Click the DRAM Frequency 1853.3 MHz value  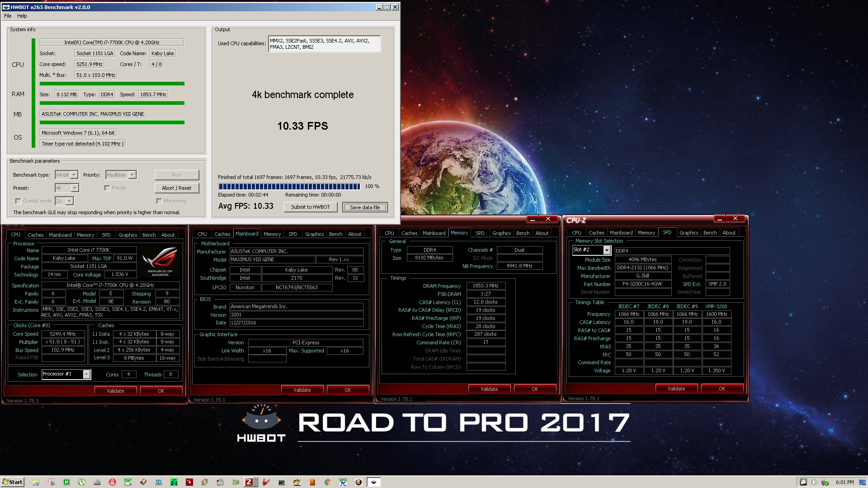point(486,286)
